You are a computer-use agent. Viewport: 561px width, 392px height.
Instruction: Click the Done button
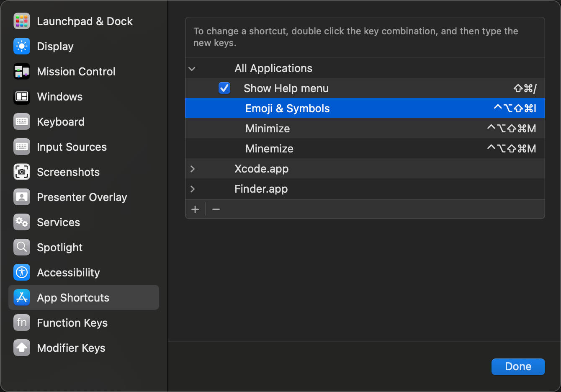518,366
